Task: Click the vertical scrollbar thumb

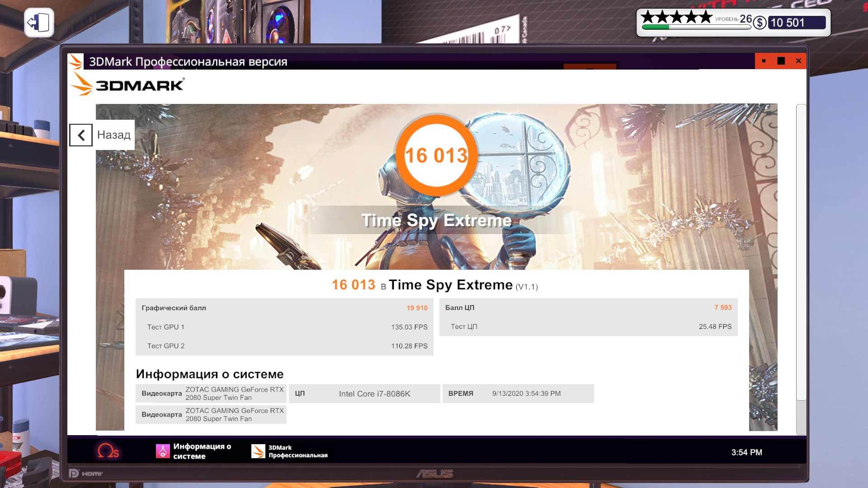Action: pos(801,252)
